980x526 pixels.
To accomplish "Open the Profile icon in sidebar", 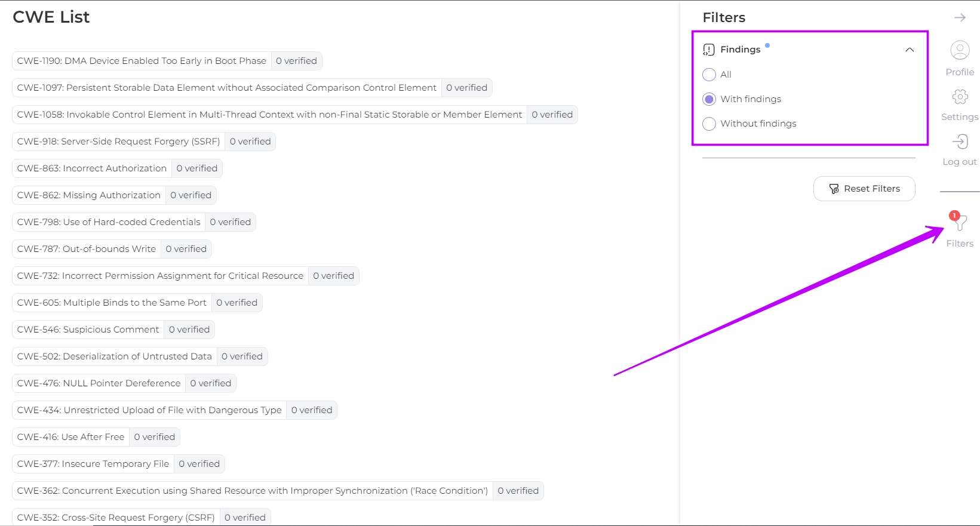I will click(x=960, y=51).
